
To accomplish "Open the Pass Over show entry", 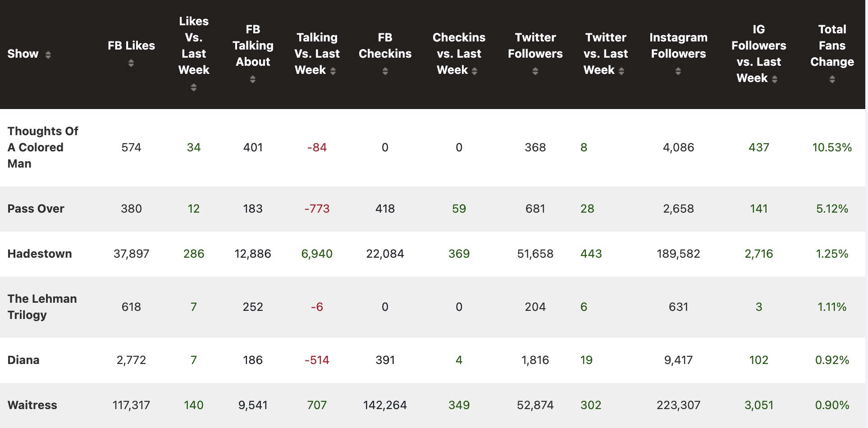I will tap(36, 209).
